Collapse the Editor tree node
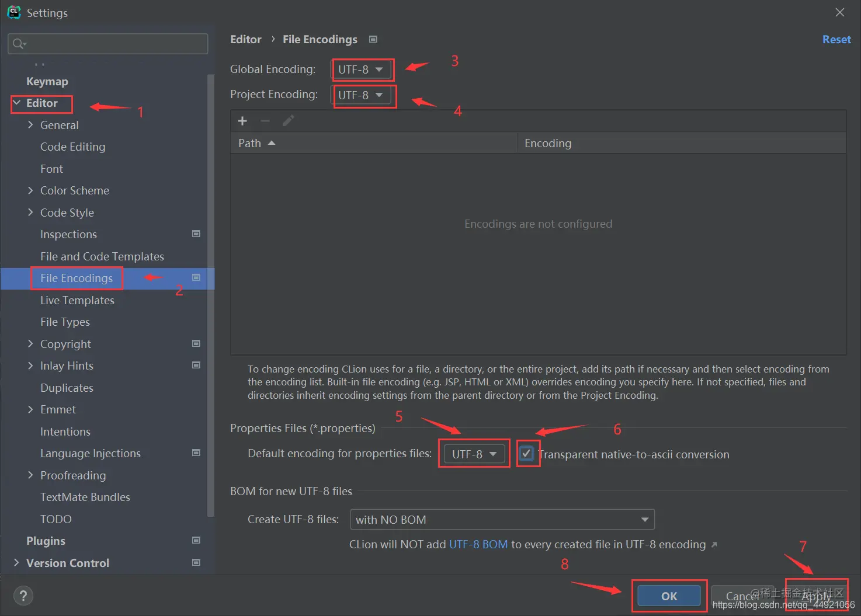Image resolution: width=861 pixels, height=616 pixels. click(17, 103)
